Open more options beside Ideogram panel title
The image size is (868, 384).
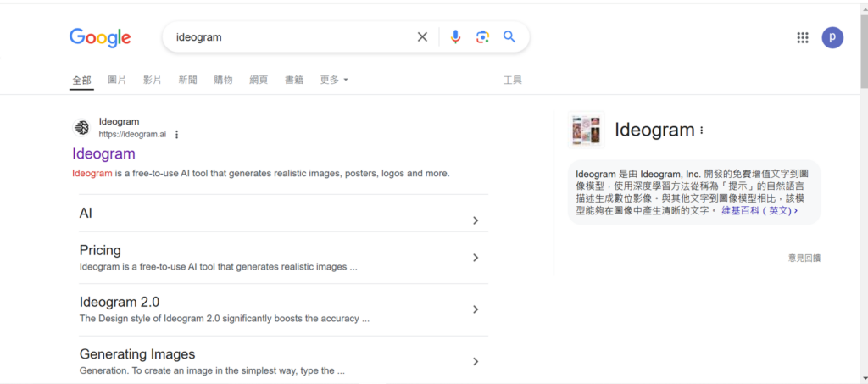tap(702, 131)
